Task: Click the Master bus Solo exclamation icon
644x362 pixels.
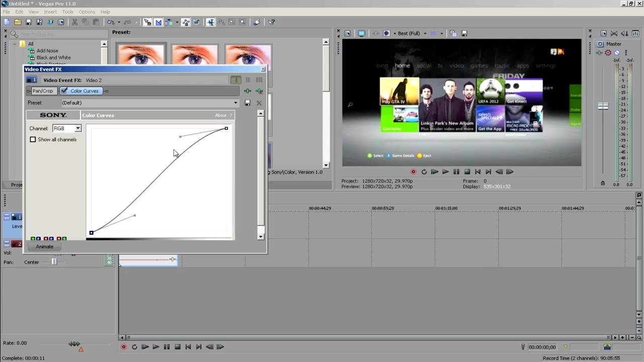Action: coord(626,52)
